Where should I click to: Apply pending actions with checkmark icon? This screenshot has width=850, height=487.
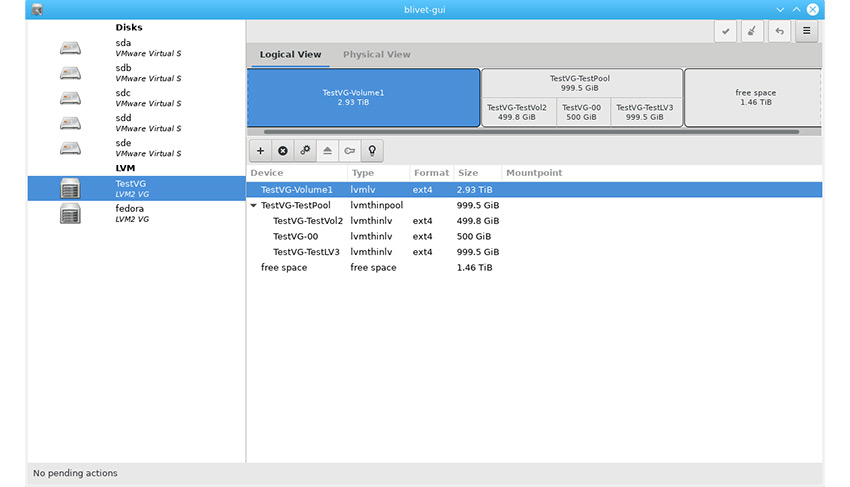726,31
